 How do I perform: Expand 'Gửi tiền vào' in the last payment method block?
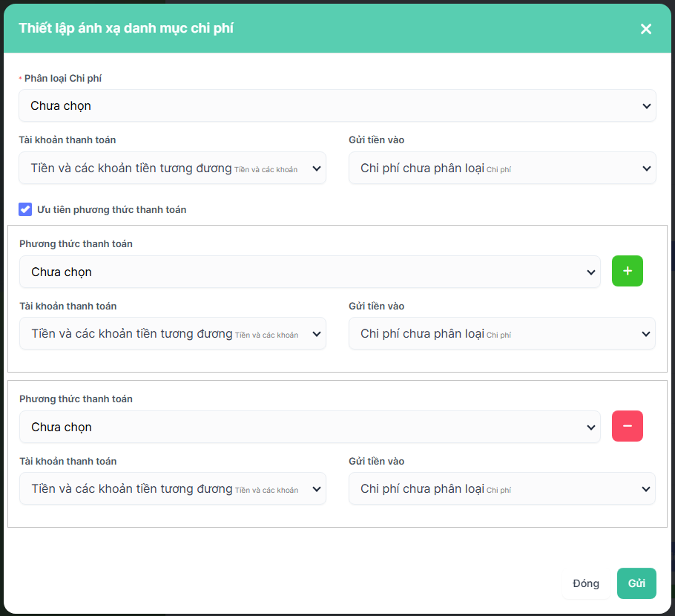click(502, 489)
